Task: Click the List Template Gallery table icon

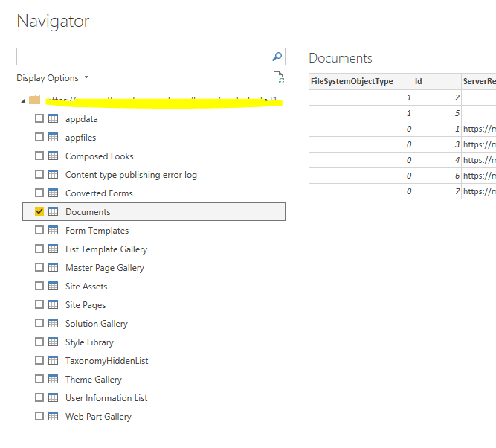Action: tap(53, 249)
